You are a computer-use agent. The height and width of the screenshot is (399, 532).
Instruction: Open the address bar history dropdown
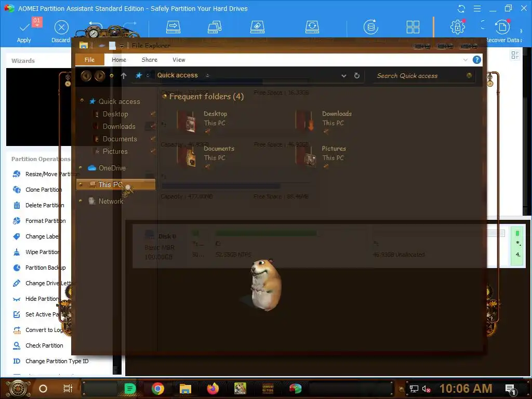coord(344,76)
